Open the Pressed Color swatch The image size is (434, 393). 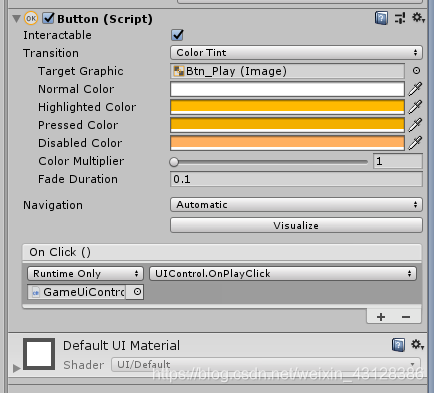pos(287,125)
